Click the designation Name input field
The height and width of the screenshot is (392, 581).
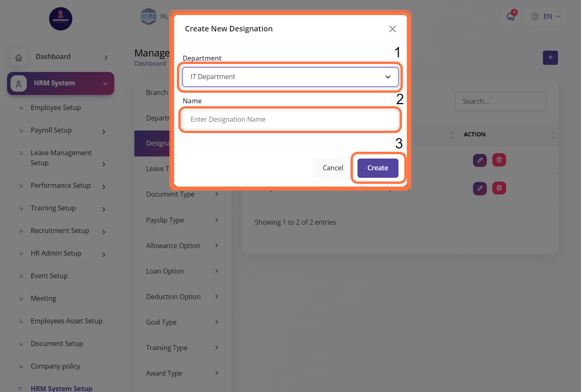[x=290, y=120]
